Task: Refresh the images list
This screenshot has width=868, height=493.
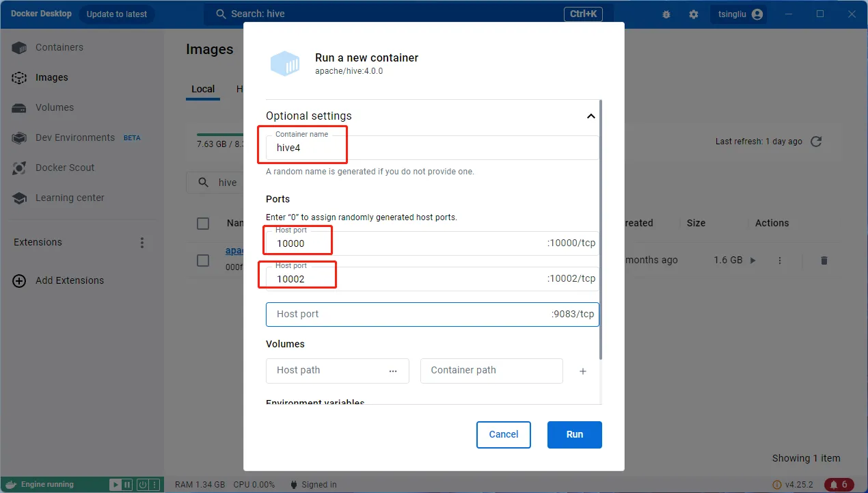Action: pyautogui.click(x=815, y=142)
